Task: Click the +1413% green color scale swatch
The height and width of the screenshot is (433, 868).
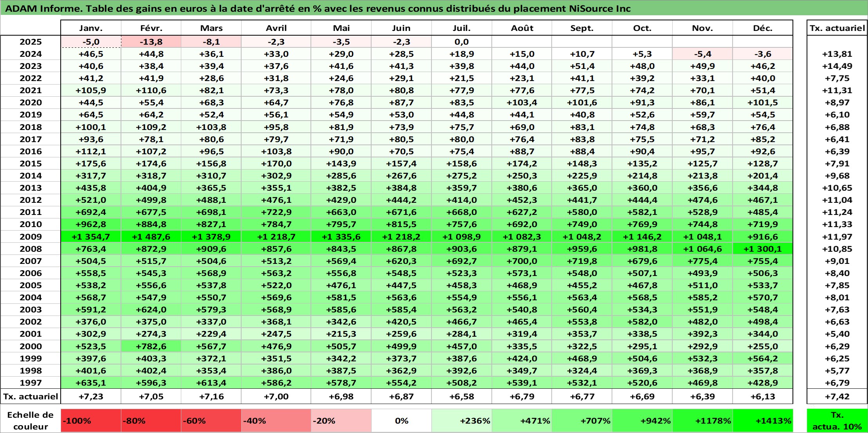Action: [x=763, y=420]
